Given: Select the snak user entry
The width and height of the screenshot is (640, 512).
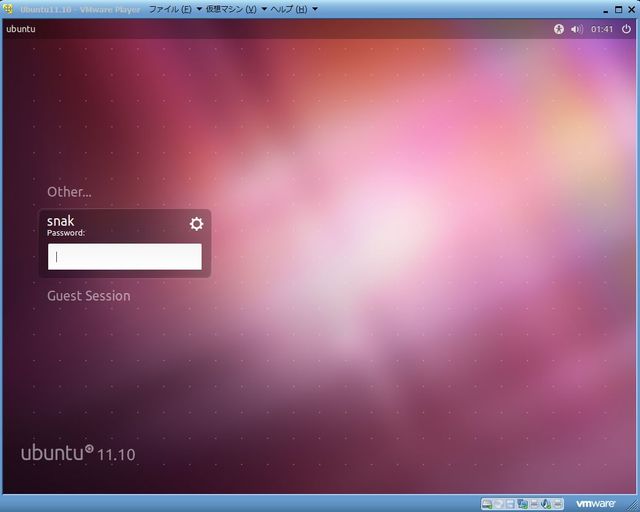Looking at the screenshot, I should click(x=60, y=221).
